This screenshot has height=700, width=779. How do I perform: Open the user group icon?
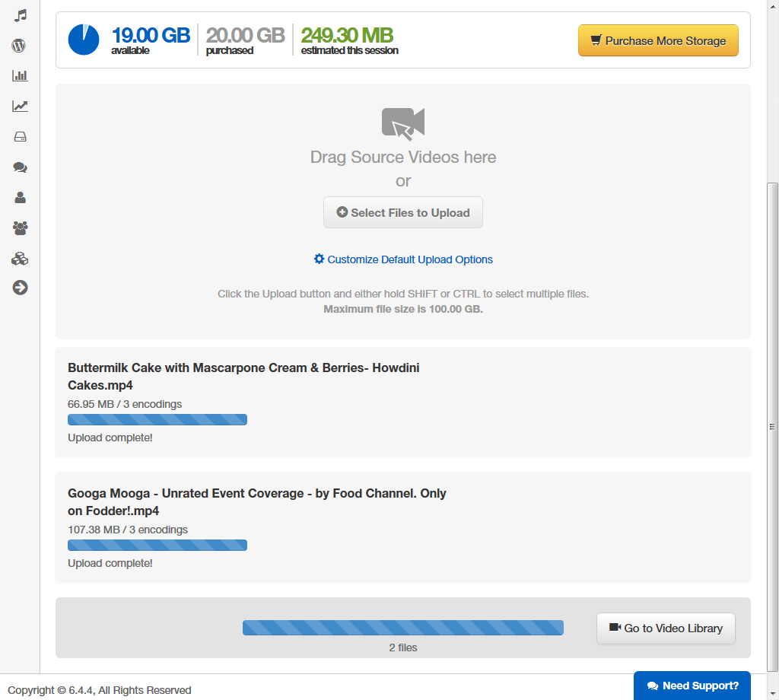20,228
